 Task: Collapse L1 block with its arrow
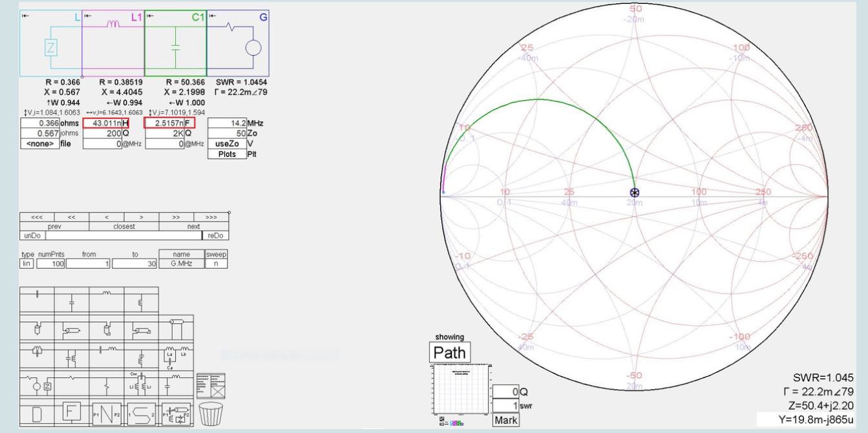point(87,17)
